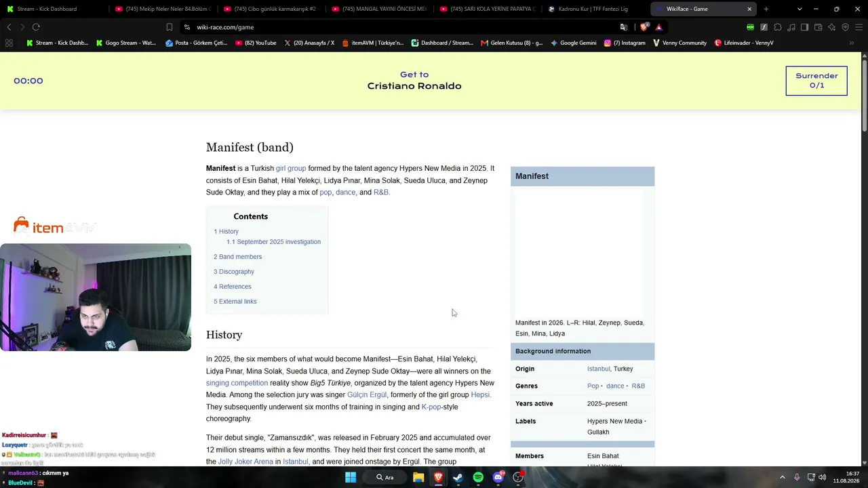Reload the wiki-race page
868x488 pixels.
(36, 27)
